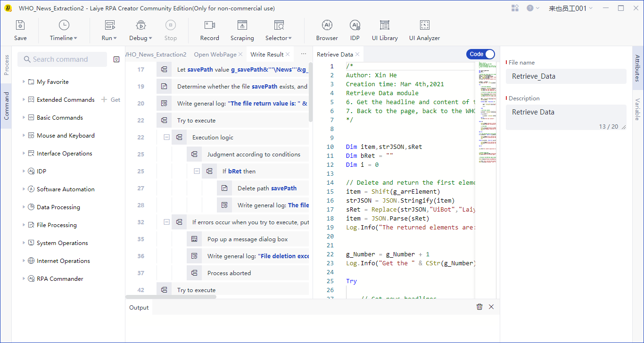Open the Process side tab
The height and width of the screenshot is (343, 644).
click(x=6, y=65)
